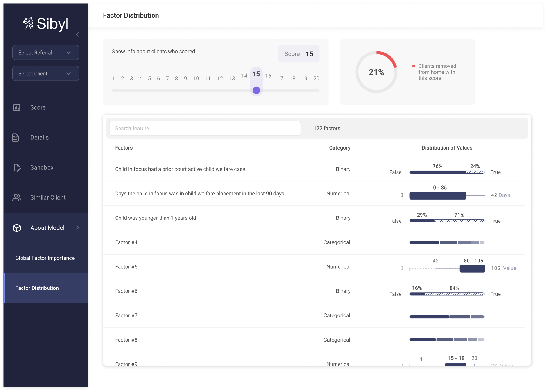Open the Details menu item
Screen dimensions: 548x392
(x=39, y=137)
